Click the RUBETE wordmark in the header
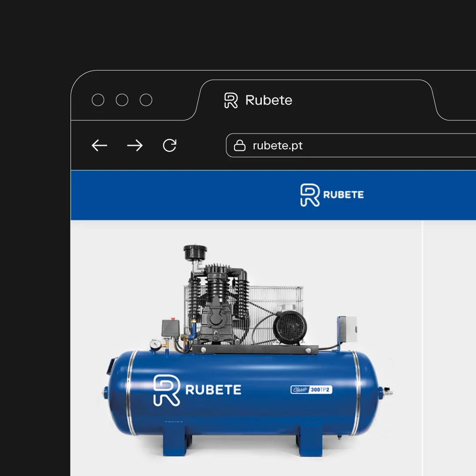The image size is (476, 476). coord(343,195)
